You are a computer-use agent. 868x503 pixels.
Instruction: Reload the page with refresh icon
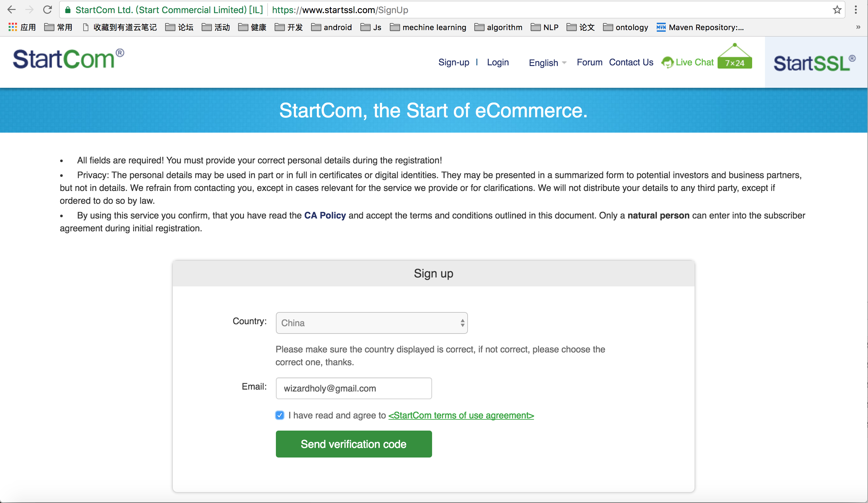[48, 10]
